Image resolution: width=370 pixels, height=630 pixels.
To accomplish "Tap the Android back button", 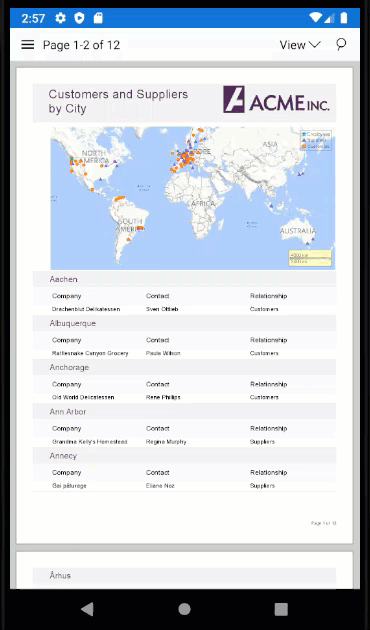I will (87, 609).
